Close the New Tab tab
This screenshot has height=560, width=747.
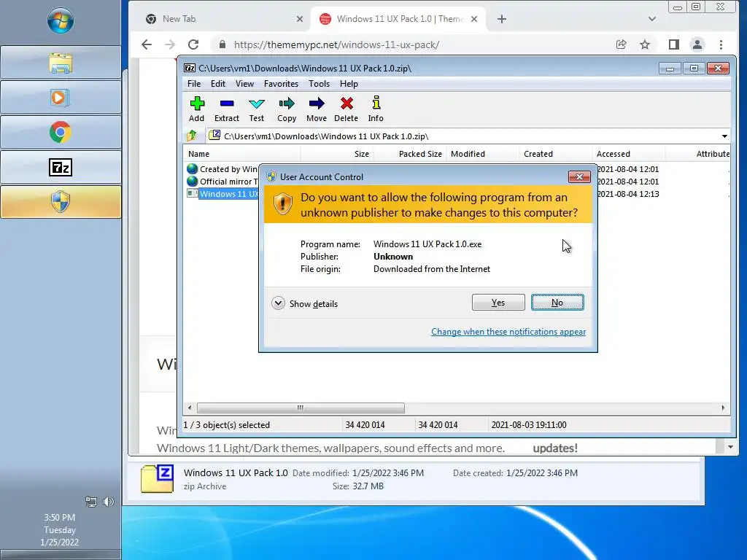pyautogui.click(x=300, y=19)
